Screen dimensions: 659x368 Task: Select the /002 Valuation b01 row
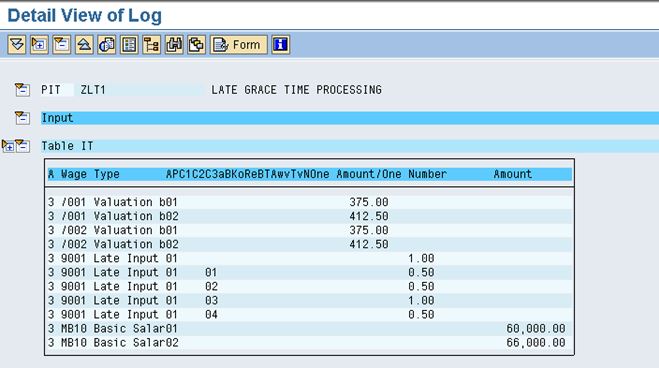[x=310, y=230]
